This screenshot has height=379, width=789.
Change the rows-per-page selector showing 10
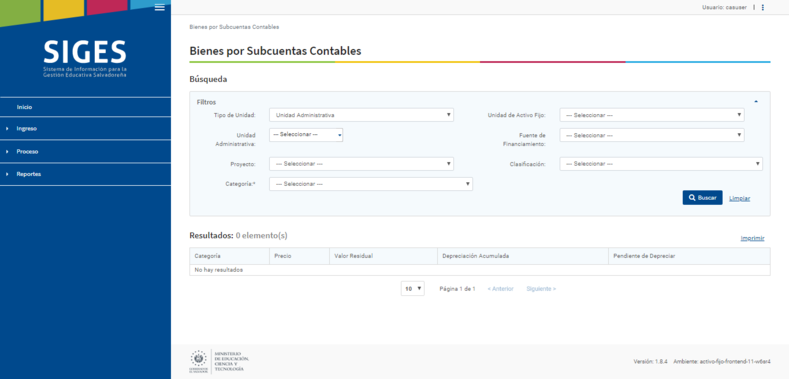point(413,289)
